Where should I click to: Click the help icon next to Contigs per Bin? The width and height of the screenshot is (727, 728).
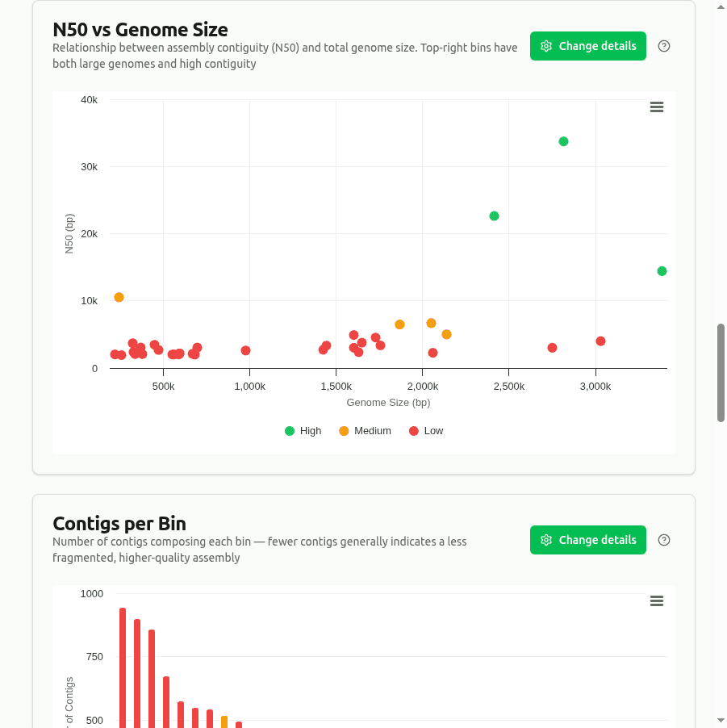(663, 540)
